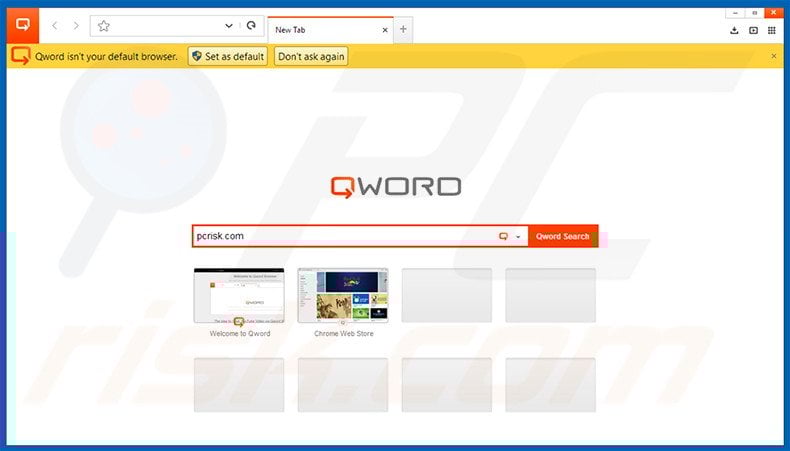Open the video player icon in toolbar
This screenshot has width=790, height=451.
[x=753, y=30]
